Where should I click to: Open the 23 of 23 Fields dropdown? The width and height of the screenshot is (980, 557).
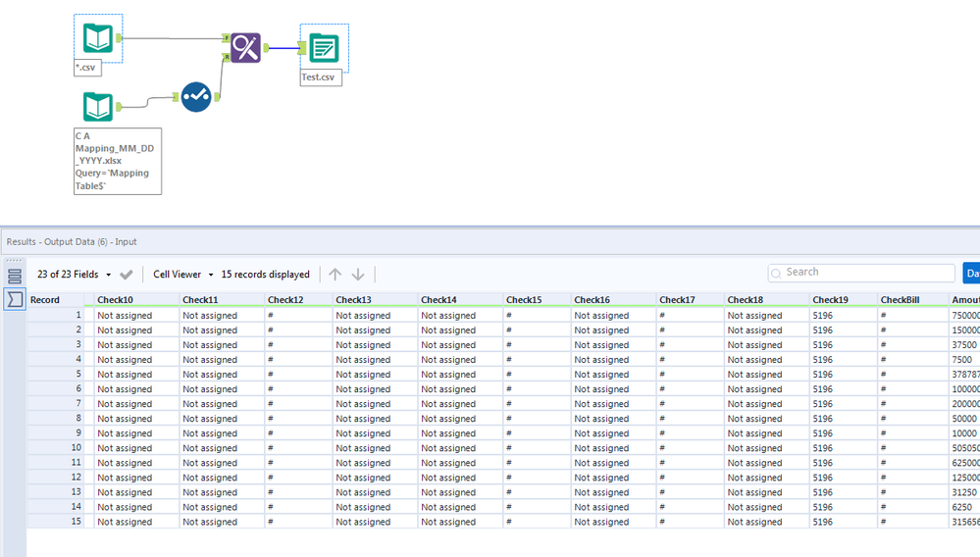[75, 275]
